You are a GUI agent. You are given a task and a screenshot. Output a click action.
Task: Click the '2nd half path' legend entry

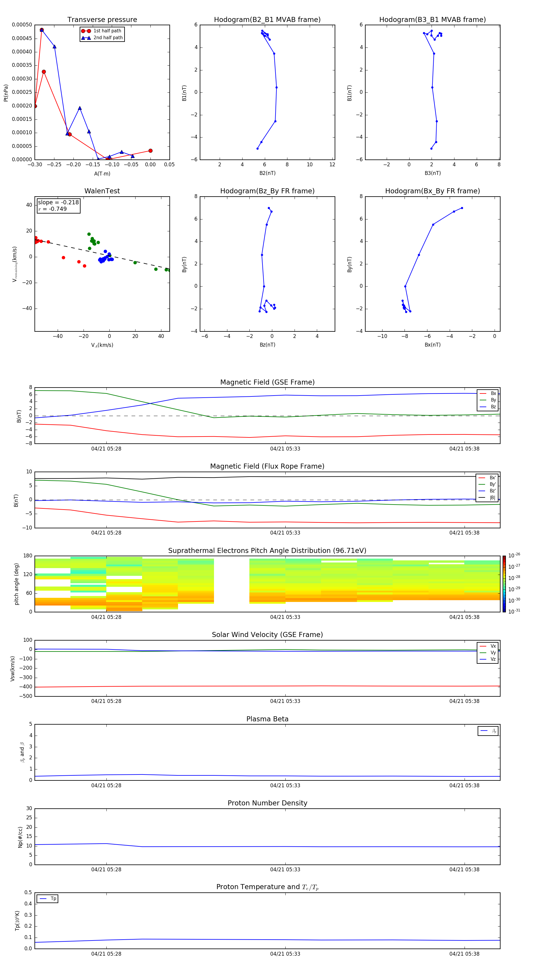pyautogui.click(x=102, y=38)
